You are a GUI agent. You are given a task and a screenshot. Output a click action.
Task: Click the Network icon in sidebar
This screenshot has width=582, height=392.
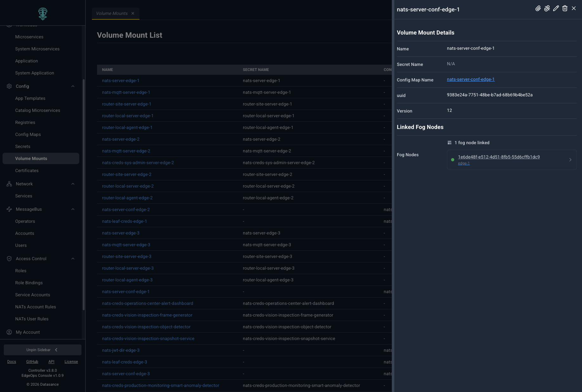pyautogui.click(x=9, y=184)
